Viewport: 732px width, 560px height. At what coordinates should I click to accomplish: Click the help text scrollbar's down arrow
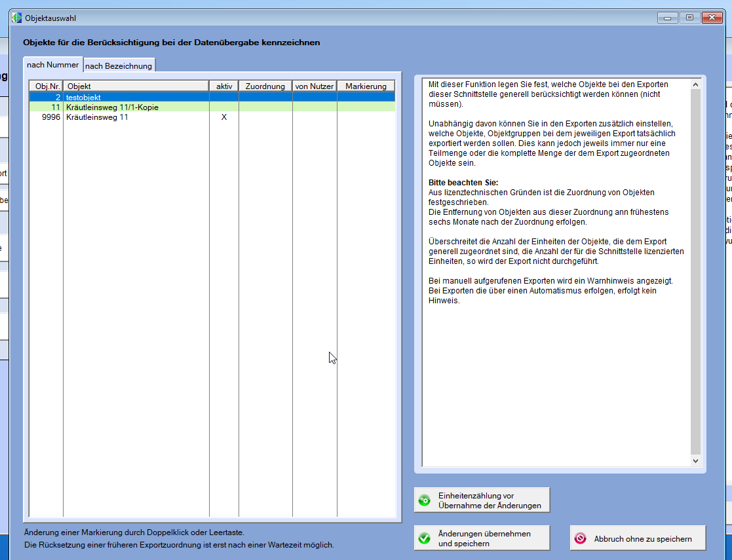click(695, 461)
